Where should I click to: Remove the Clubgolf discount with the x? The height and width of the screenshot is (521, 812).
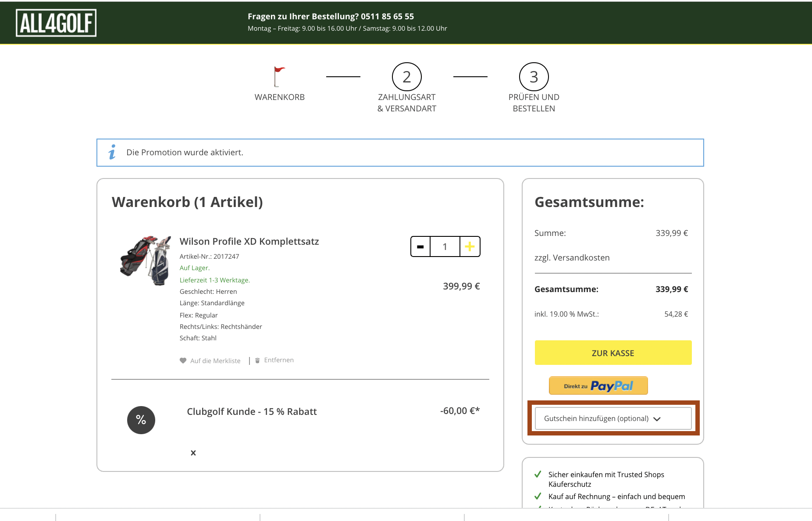pos(193,453)
